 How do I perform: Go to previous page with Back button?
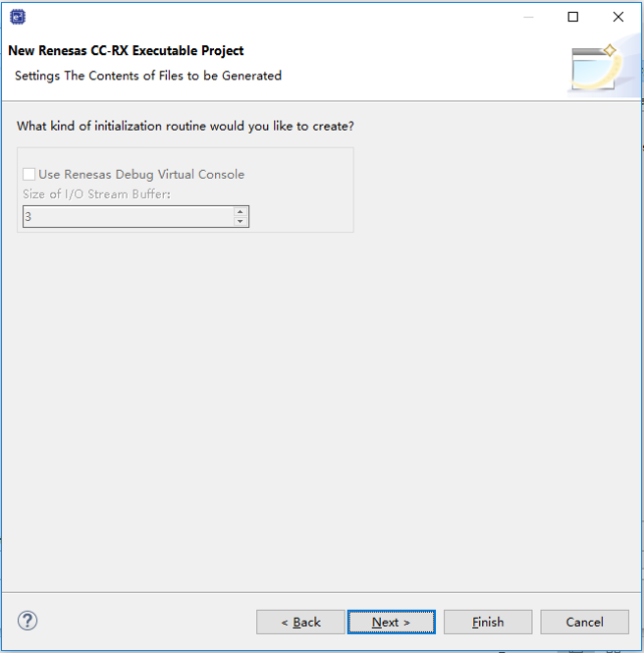click(x=300, y=623)
